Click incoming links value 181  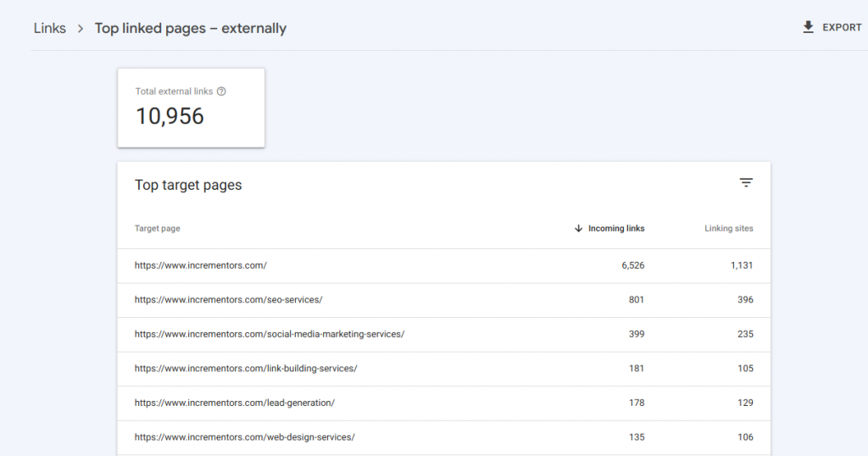tap(637, 369)
